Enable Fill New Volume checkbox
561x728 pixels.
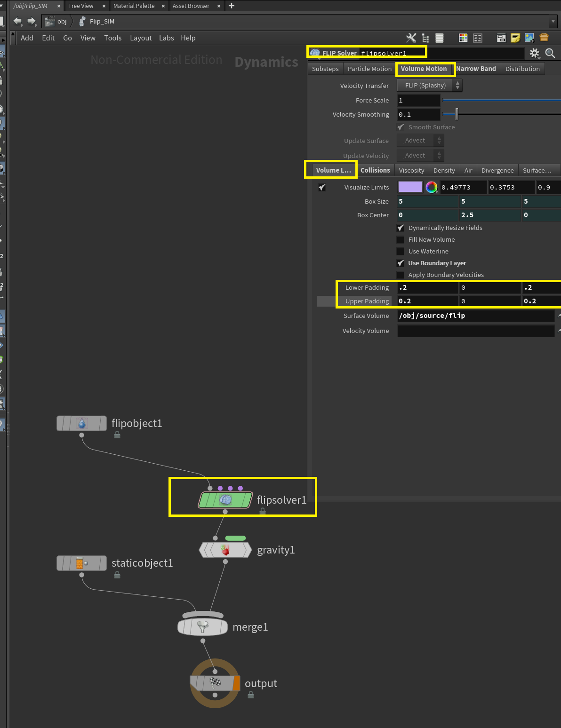(401, 239)
